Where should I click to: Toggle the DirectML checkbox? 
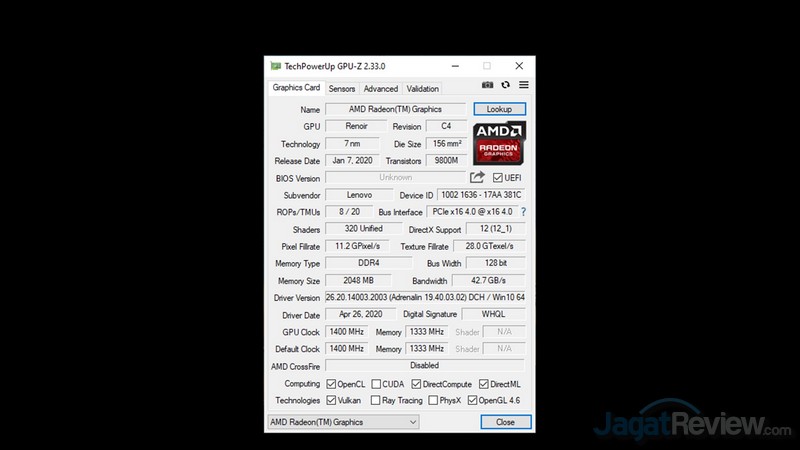[x=484, y=384]
